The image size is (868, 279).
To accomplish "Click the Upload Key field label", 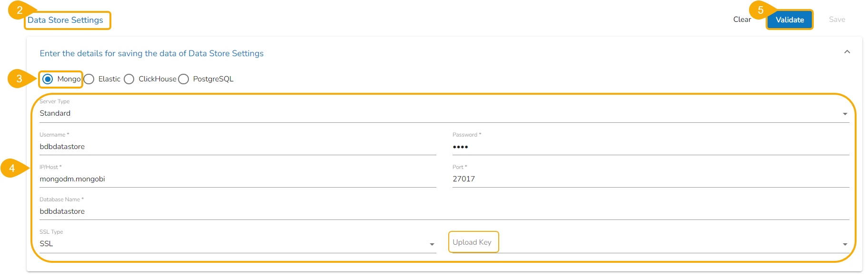I will point(472,242).
